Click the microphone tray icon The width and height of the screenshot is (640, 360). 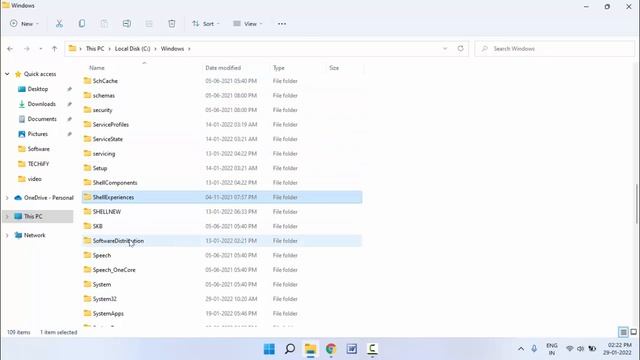[534, 349]
